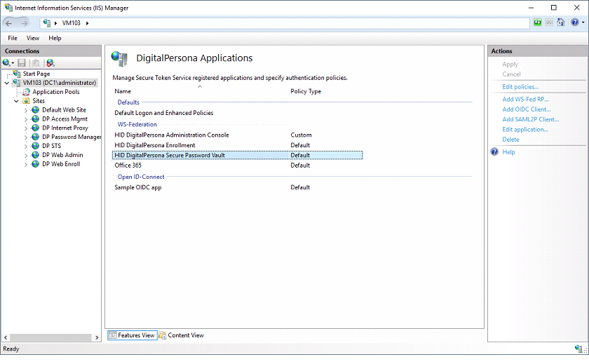Screen dimensions: 589x364
Task: Click the Create New Connection globe icon
Action: 6,63
